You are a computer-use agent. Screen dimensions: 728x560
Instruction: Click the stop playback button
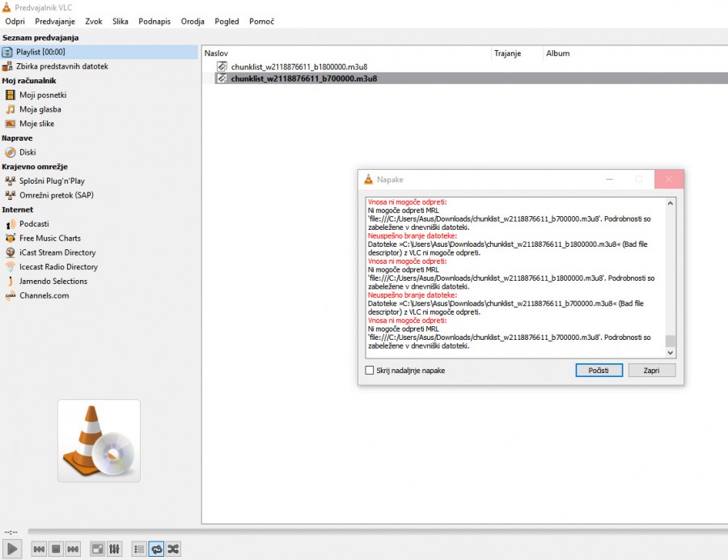56,549
